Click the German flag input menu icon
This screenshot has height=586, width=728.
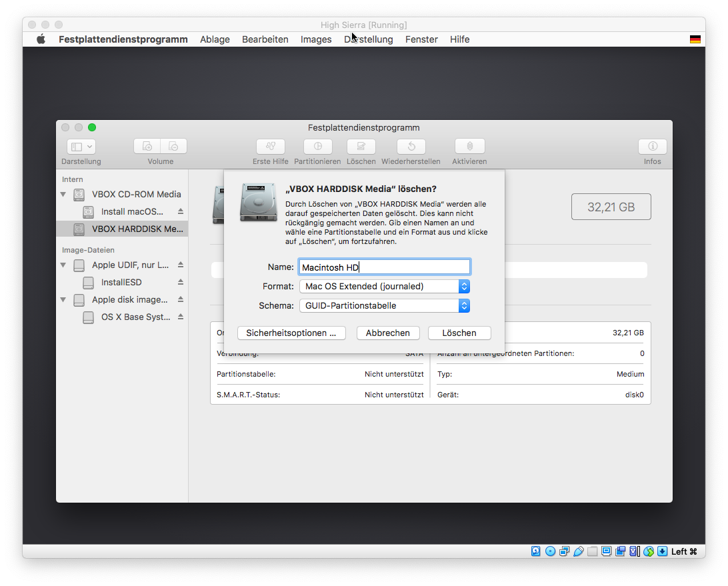click(x=695, y=39)
